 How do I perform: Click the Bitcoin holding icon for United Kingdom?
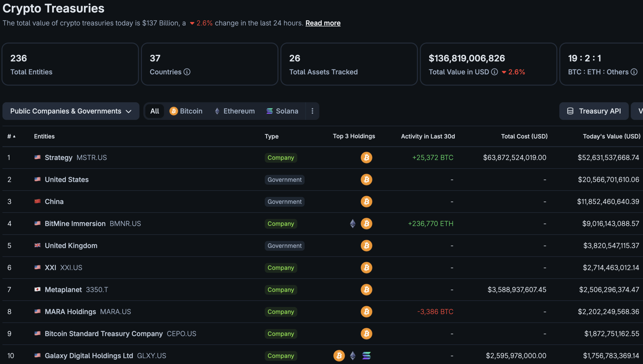[366, 246]
